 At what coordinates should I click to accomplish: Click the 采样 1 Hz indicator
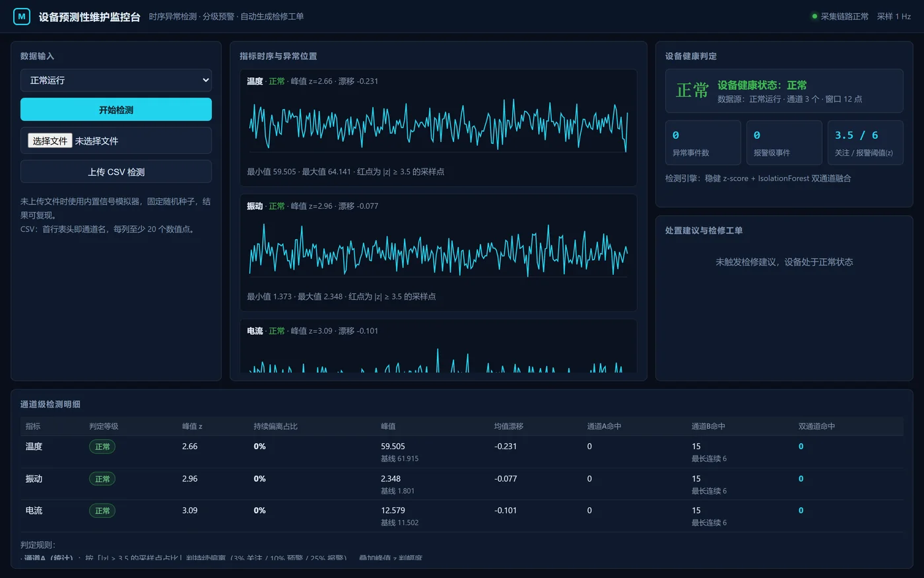click(894, 17)
